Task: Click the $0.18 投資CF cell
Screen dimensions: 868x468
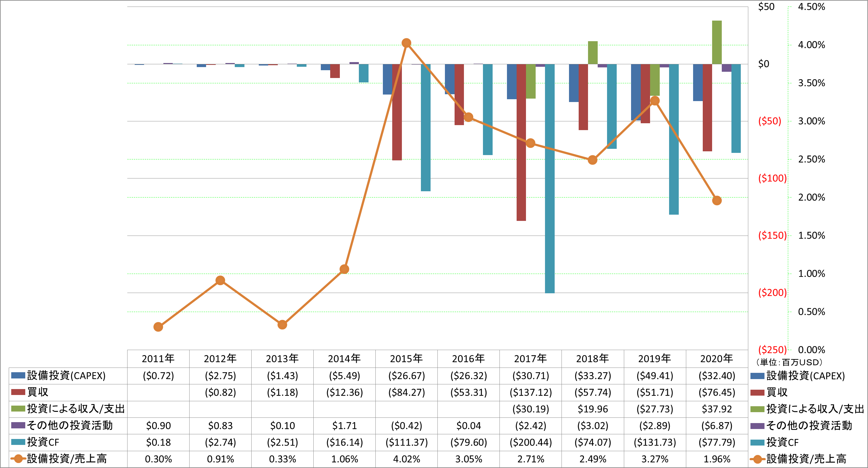Action: pyautogui.click(x=158, y=442)
